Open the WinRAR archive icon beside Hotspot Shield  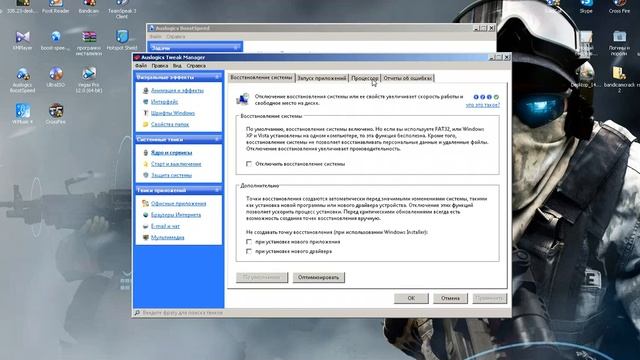(89, 43)
